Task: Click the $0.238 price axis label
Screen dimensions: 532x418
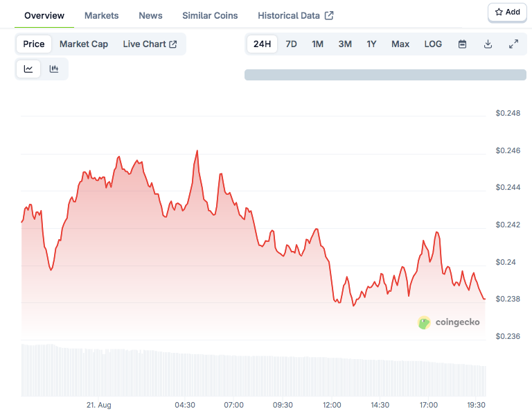Action: coord(508,299)
